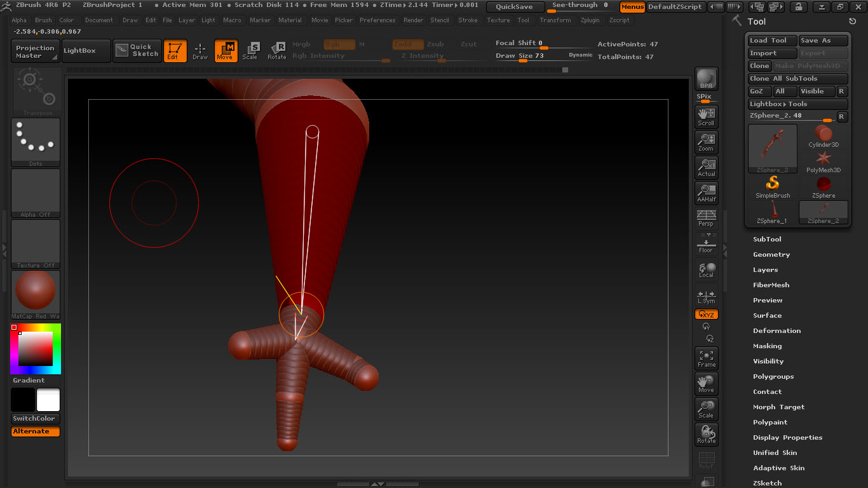This screenshot has width=868, height=488.
Task: Toggle Persp perspective mode
Action: (x=706, y=218)
